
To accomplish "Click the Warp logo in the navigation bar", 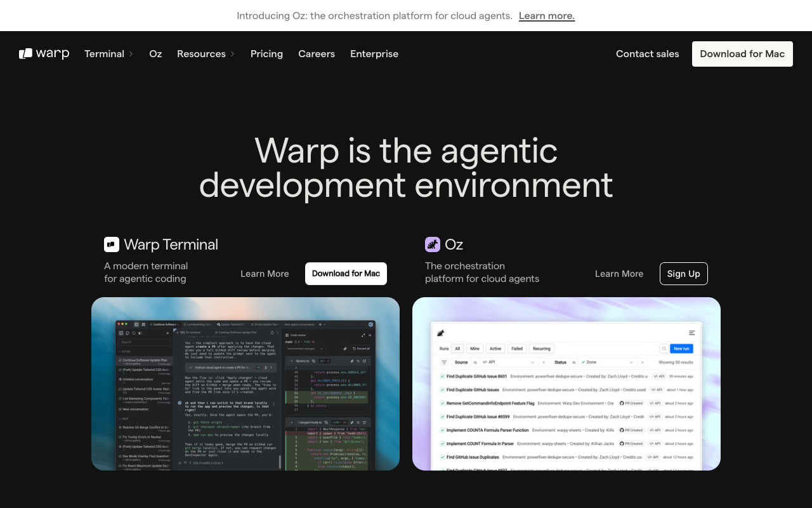I will coord(44,53).
